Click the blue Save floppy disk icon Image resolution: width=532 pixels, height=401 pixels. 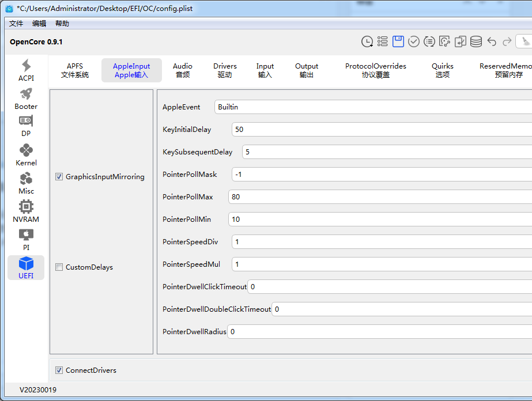pyautogui.click(x=398, y=41)
